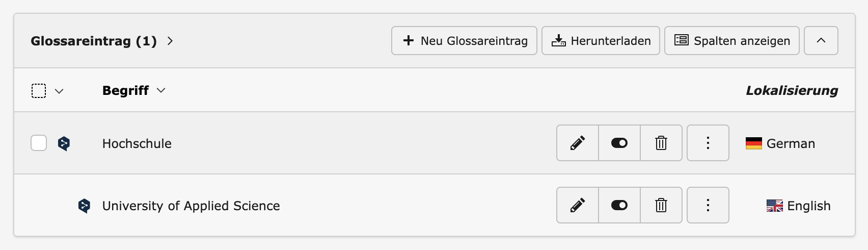Open more actions for Hochschule row
The width and height of the screenshot is (868, 250).
coord(708,143)
